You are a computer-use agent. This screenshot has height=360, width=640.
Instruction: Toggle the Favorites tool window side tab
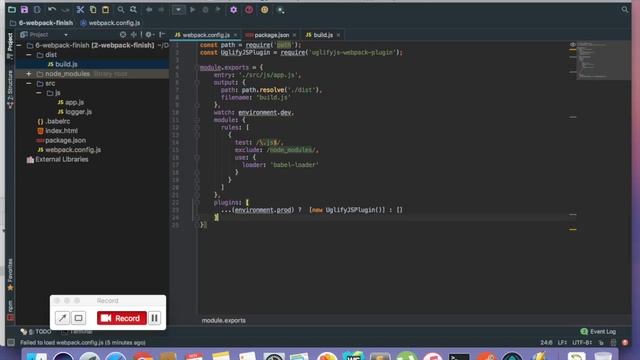pyautogui.click(x=10, y=275)
